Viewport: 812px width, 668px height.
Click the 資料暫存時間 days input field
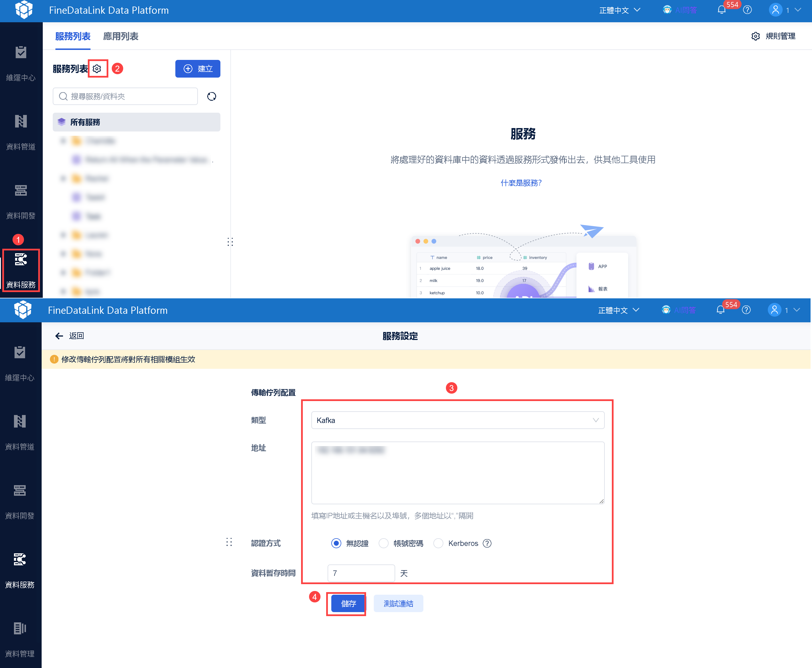click(x=361, y=573)
